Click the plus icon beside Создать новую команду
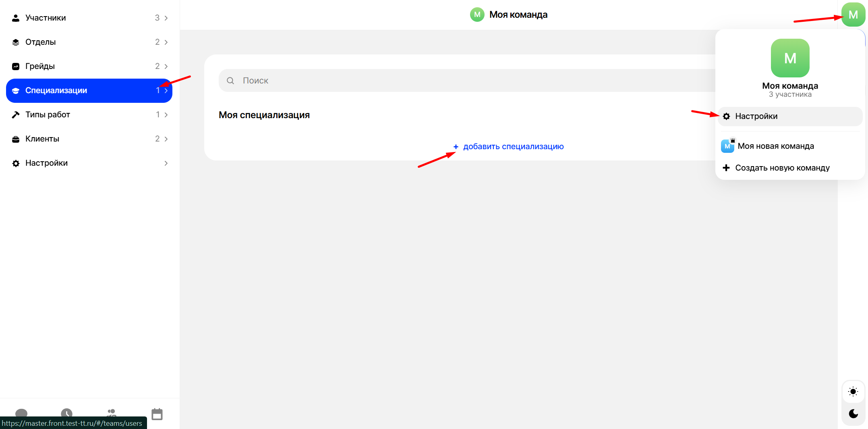 [726, 168]
